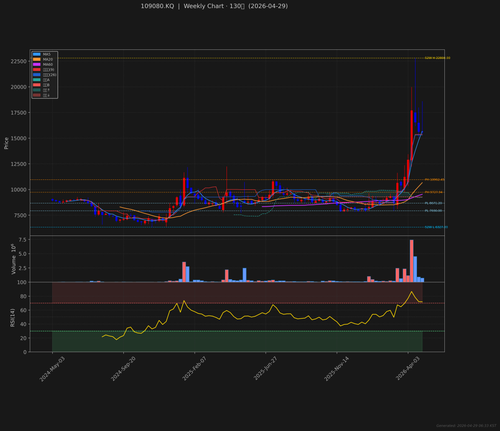This screenshot has width=500, height=431.
Task: Click the 22500 price axis label
Action: (18, 61)
